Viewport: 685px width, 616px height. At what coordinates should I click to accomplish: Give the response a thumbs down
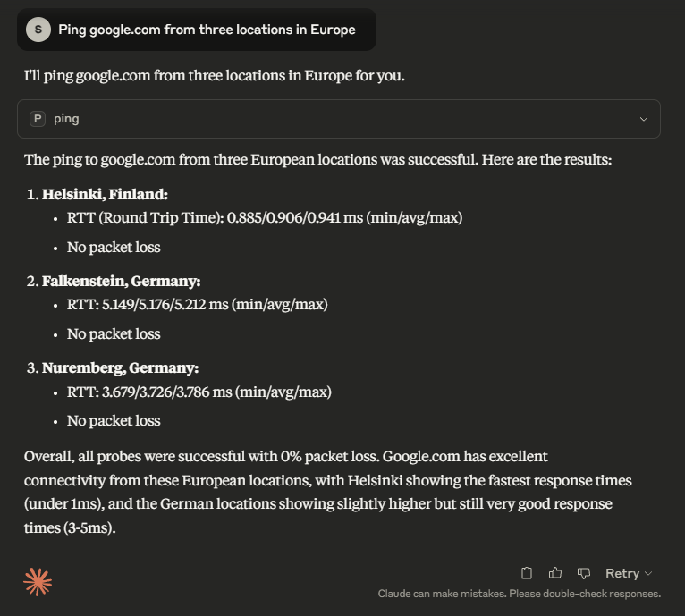[584, 573]
